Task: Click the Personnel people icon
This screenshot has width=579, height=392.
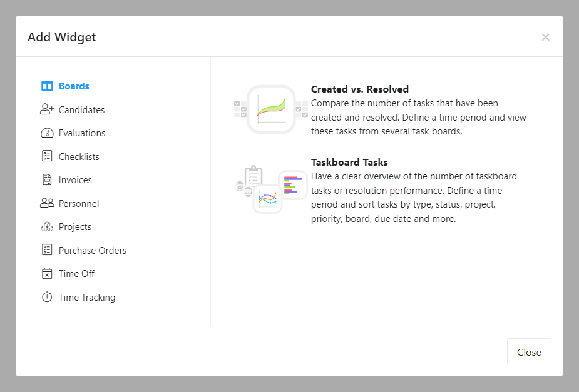Action: [47, 203]
